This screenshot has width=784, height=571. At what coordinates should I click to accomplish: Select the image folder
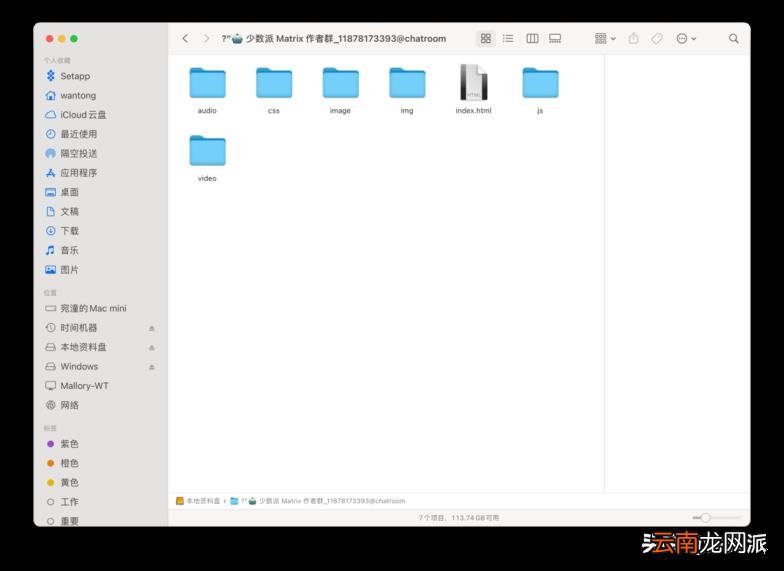pyautogui.click(x=340, y=90)
